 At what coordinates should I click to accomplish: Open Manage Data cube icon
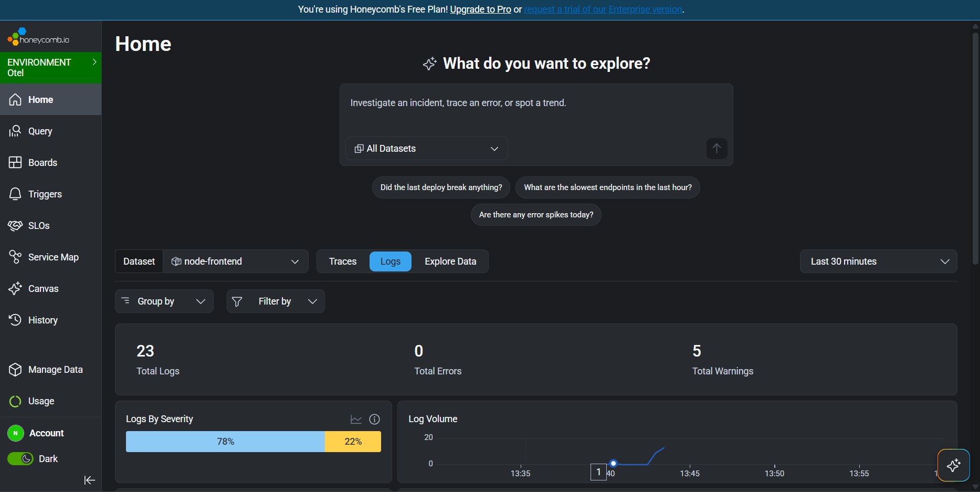(x=15, y=369)
